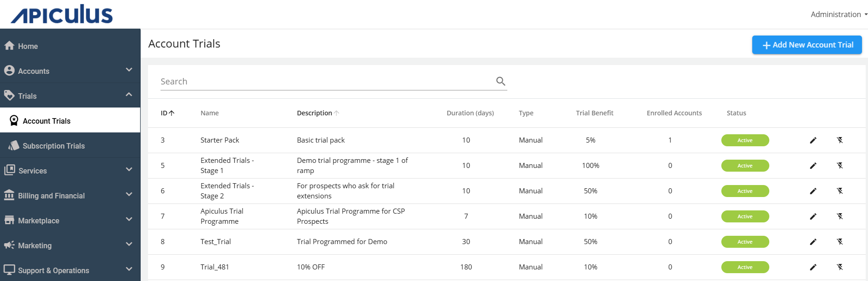Open edit for Apiculus Trial Programme
The width and height of the screenshot is (868, 281).
pyautogui.click(x=813, y=216)
